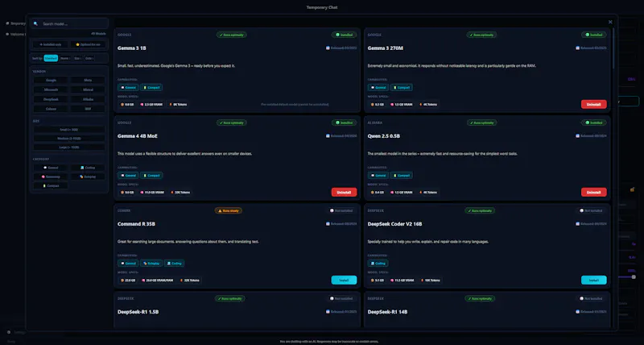The width and height of the screenshot is (644, 345).
Task: Uninstall the Gemma 4 4B MoE model
Action: tap(344, 193)
